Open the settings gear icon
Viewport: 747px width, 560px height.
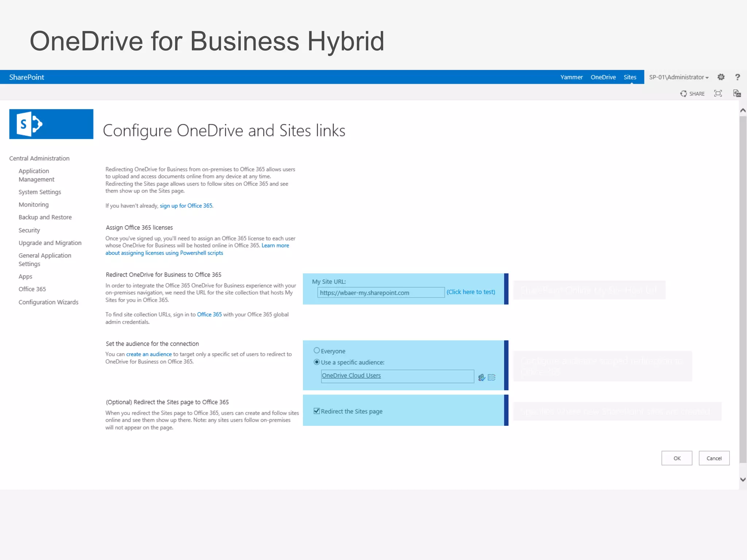coord(721,77)
